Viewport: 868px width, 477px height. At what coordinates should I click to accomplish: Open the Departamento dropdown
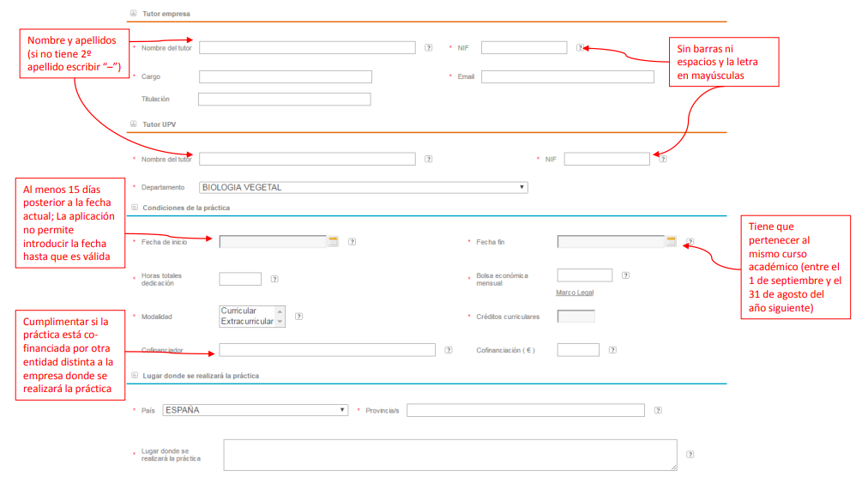(363, 188)
